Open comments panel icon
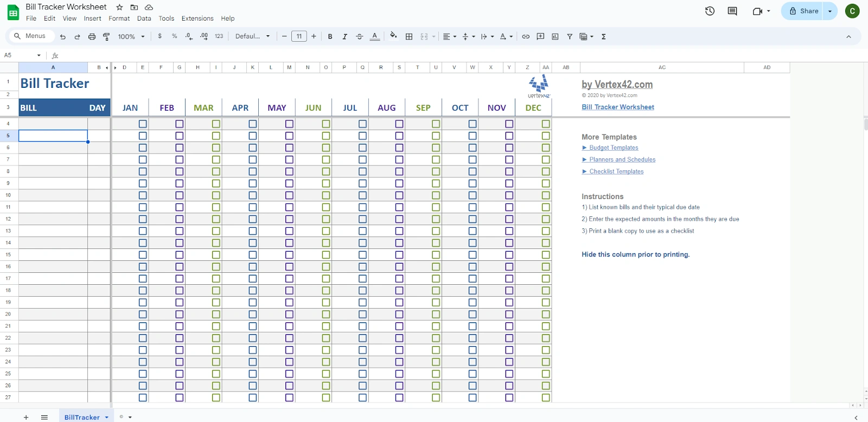The height and width of the screenshot is (422, 868). point(732,11)
